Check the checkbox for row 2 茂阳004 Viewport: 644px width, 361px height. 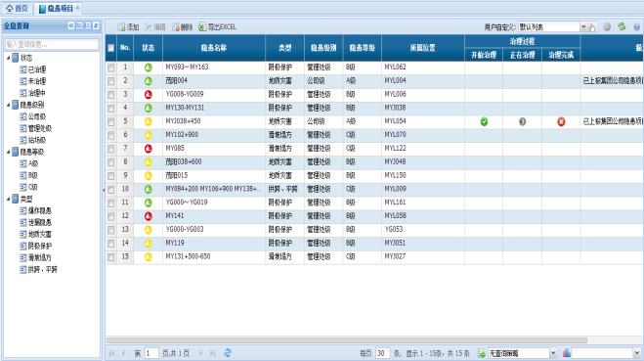(x=110, y=81)
